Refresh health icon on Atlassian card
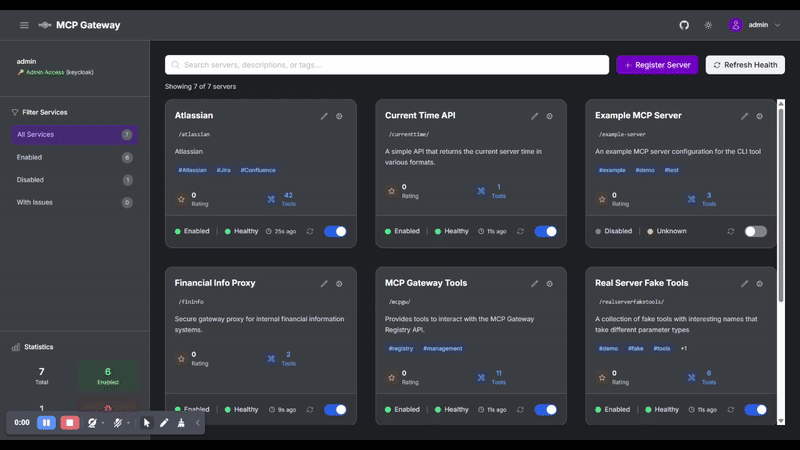This screenshot has width=800, height=450. (x=310, y=231)
